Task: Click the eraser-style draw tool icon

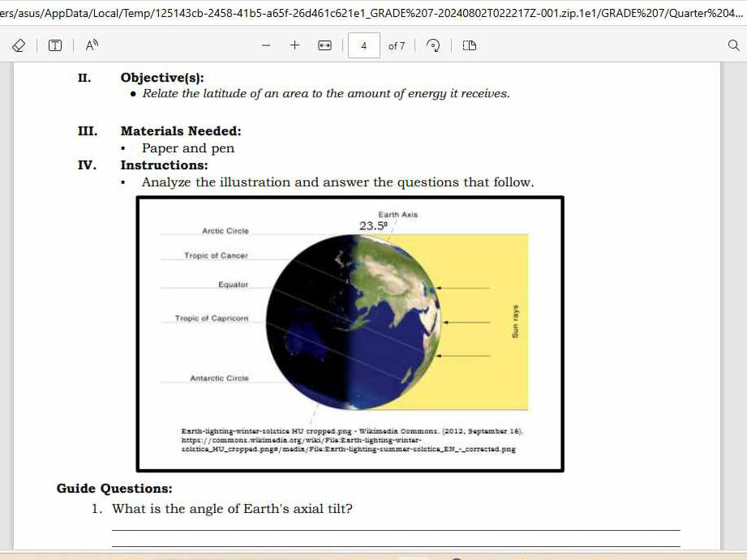Action: pyautogui.click(x=18, y=45)
